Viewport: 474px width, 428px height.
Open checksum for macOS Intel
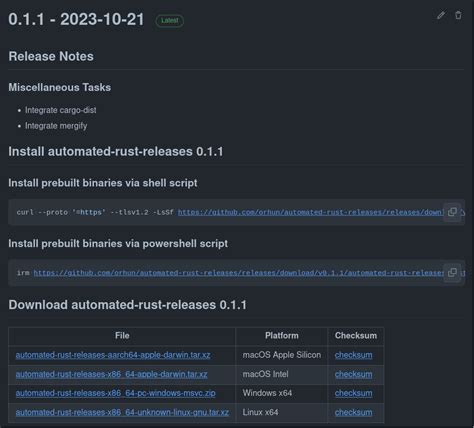[353, 374]
